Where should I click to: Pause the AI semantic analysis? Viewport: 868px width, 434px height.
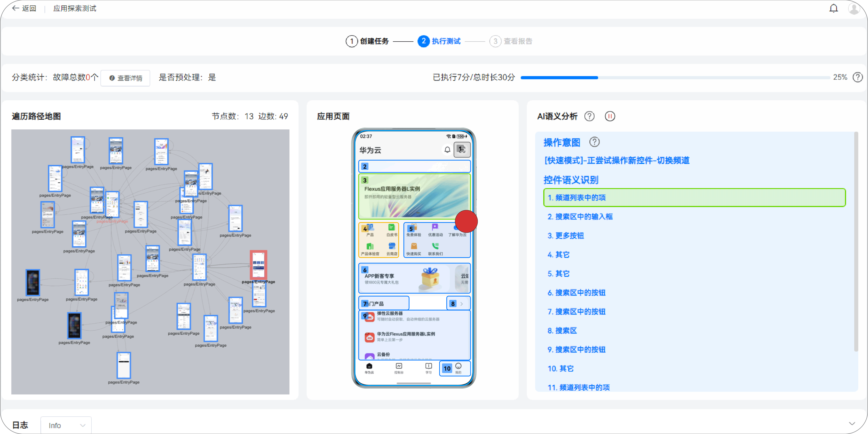[x=610, y=116]
